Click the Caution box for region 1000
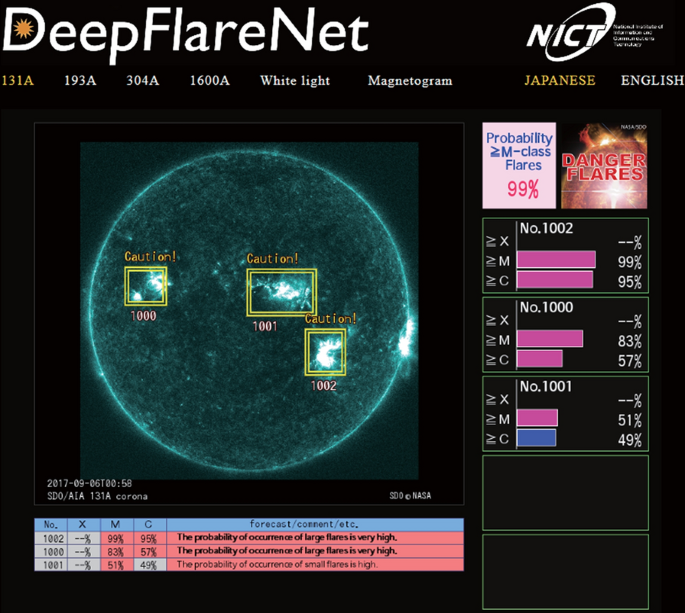This screenshot has width=685, height=613. [x=146, y=286]
